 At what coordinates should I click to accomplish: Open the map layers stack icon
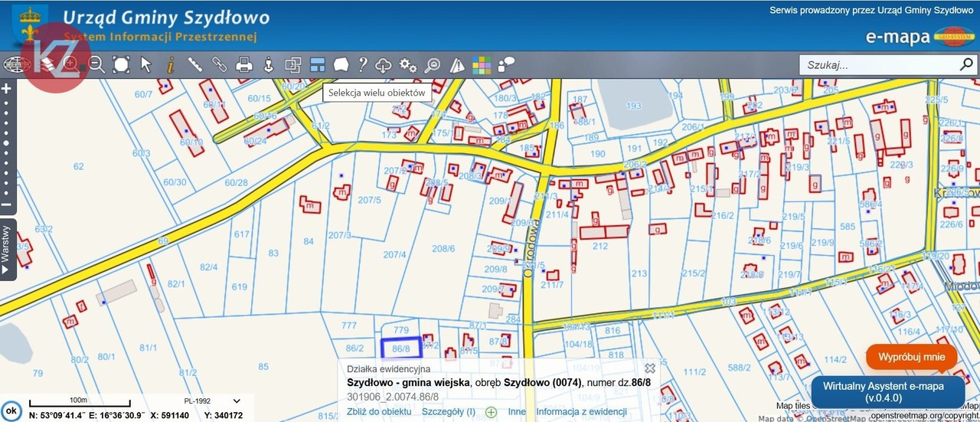click(48, 65)
